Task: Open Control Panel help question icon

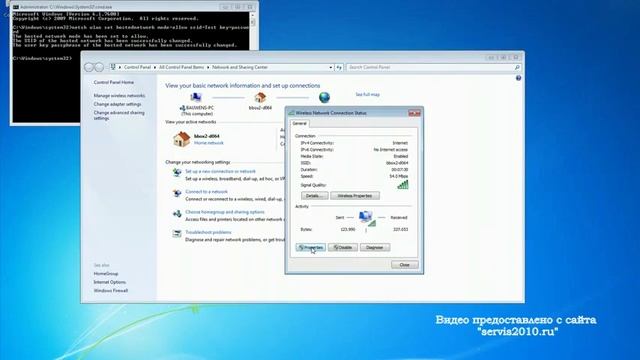Action: tap(518, 78)
